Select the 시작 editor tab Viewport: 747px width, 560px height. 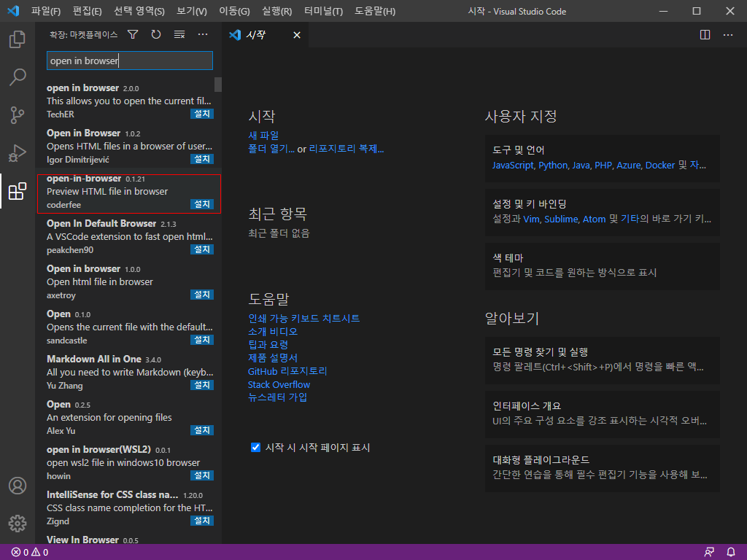(266, 35)
